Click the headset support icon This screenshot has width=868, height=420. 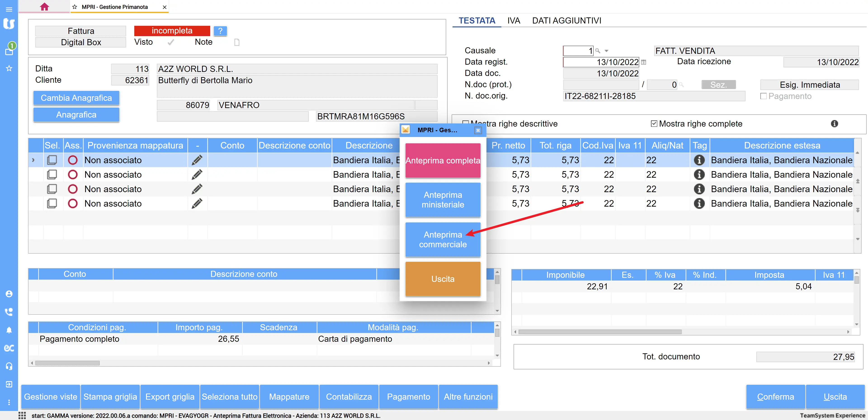(9, 366)
